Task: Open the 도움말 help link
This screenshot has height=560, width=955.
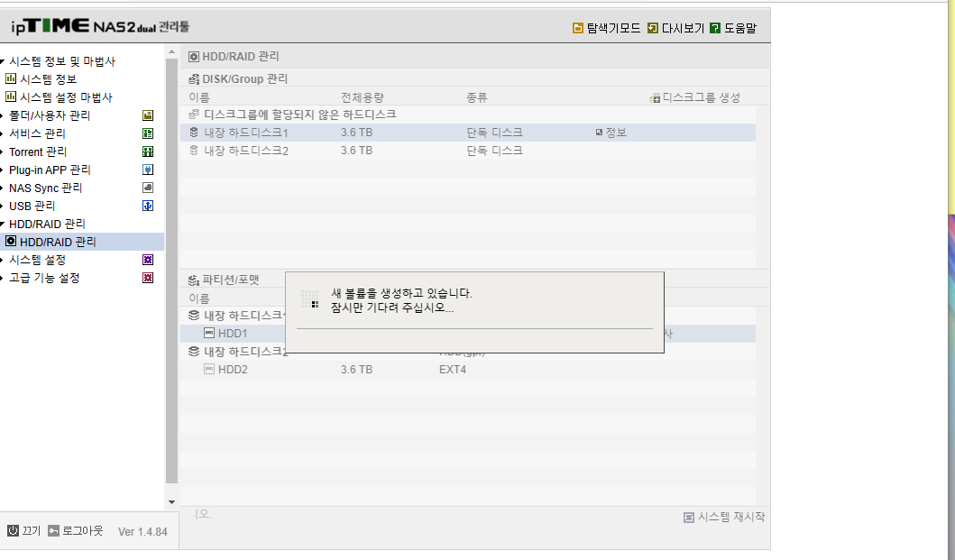Action: [733, 28]
